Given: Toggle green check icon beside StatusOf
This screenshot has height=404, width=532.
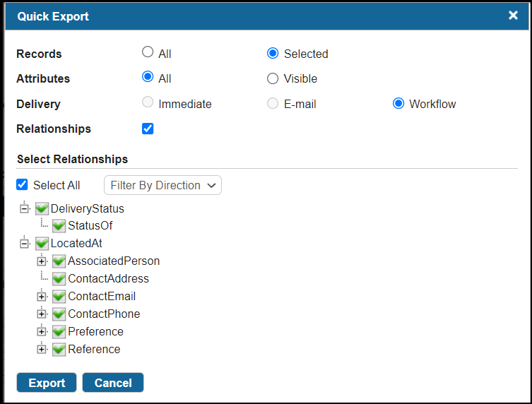Looking at the screenshot, I should [59, 226].
